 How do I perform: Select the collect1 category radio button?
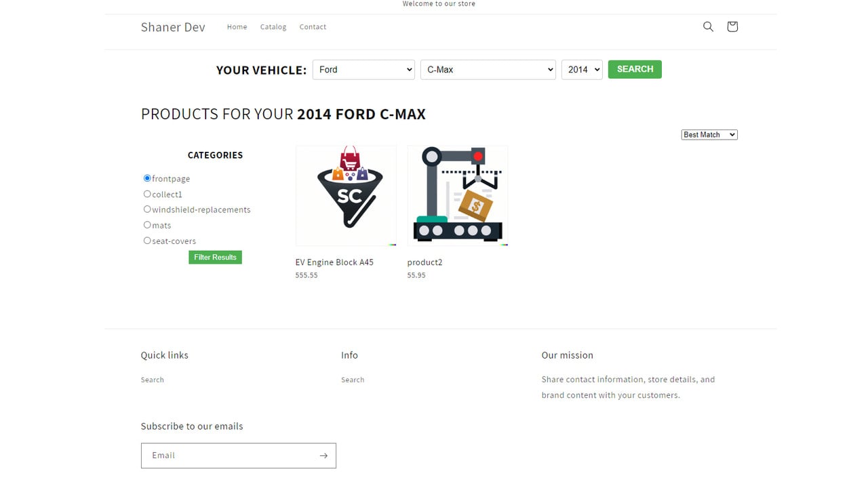[x=147, y=194]
